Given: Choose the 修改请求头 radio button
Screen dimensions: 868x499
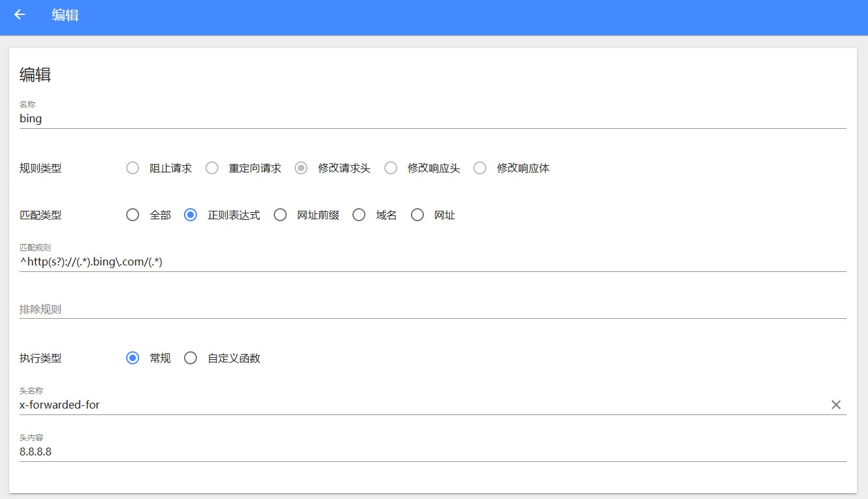Looking at the screenshot, I should [x=301, y=168].
